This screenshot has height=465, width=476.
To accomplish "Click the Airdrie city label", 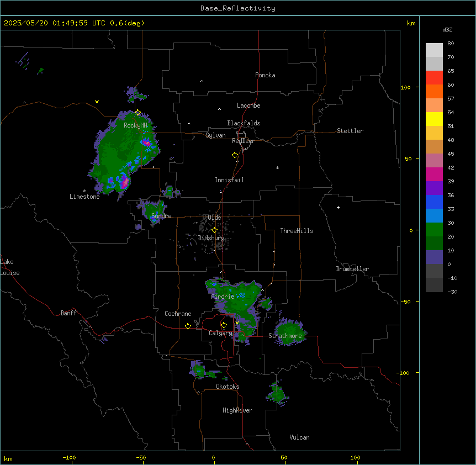I will (223, 297).
